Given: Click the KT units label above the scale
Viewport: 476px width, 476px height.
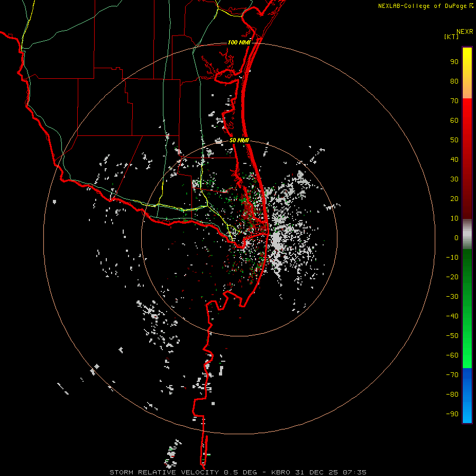Looking at the screenshot, I should [452, 36].
